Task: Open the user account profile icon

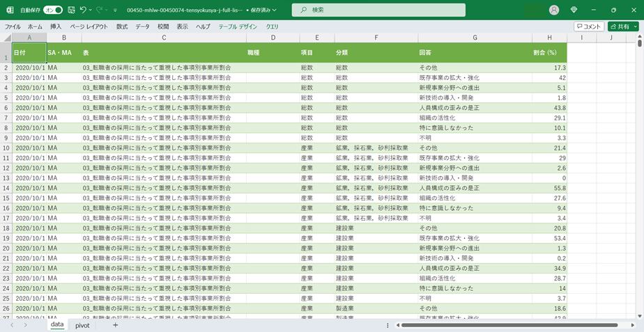Action: [554, 10]
